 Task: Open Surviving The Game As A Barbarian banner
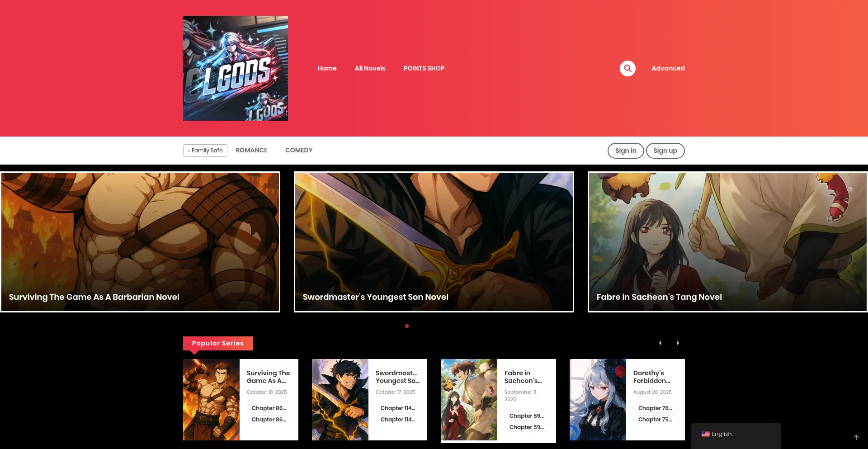140,242
